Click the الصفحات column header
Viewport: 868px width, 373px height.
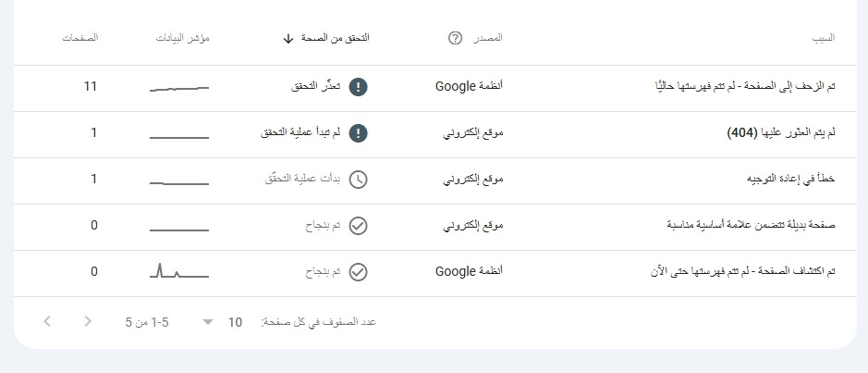click(x=79, y=38)
